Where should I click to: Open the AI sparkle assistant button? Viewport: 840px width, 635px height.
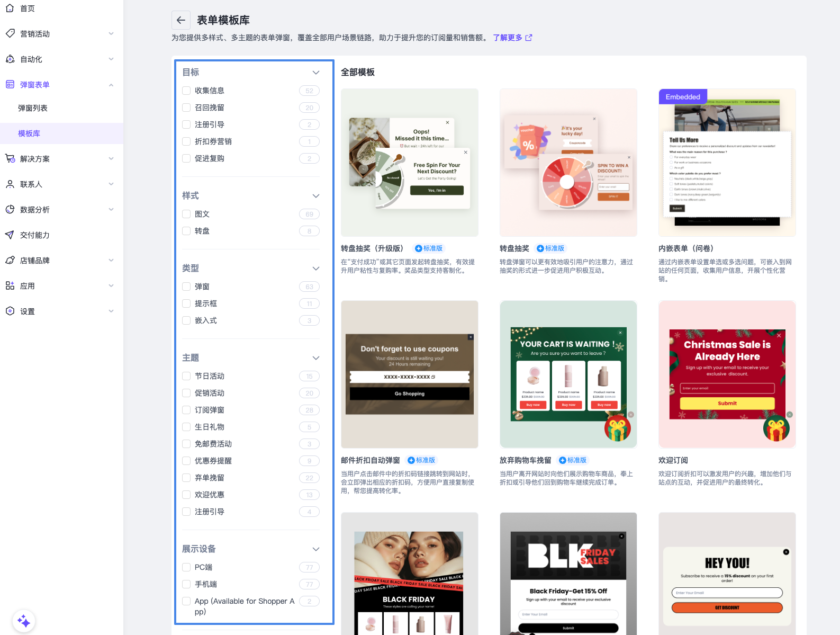click(24, 621)
